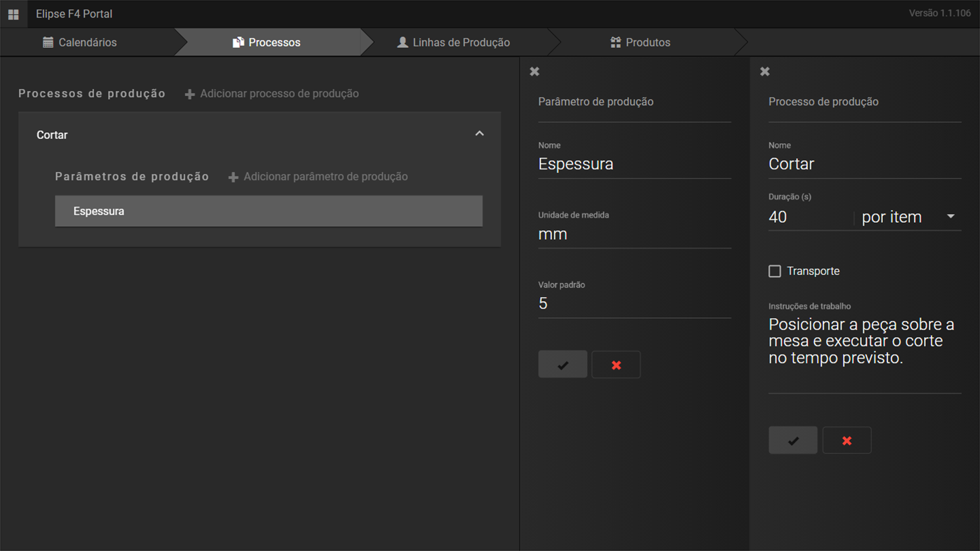The width and height of the screenshot is (980, 551).
Task: Select the Cortar process header
Action: pos(260,134)
